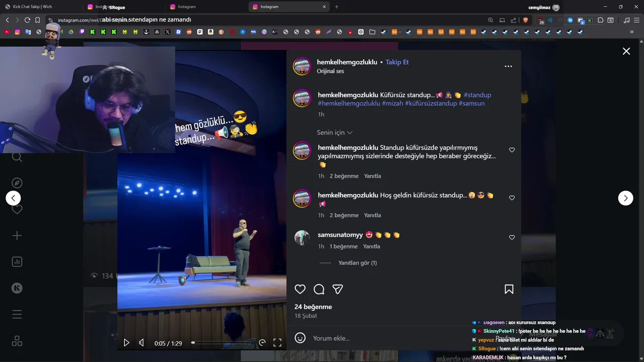Reload the current page

click(27, 20)
